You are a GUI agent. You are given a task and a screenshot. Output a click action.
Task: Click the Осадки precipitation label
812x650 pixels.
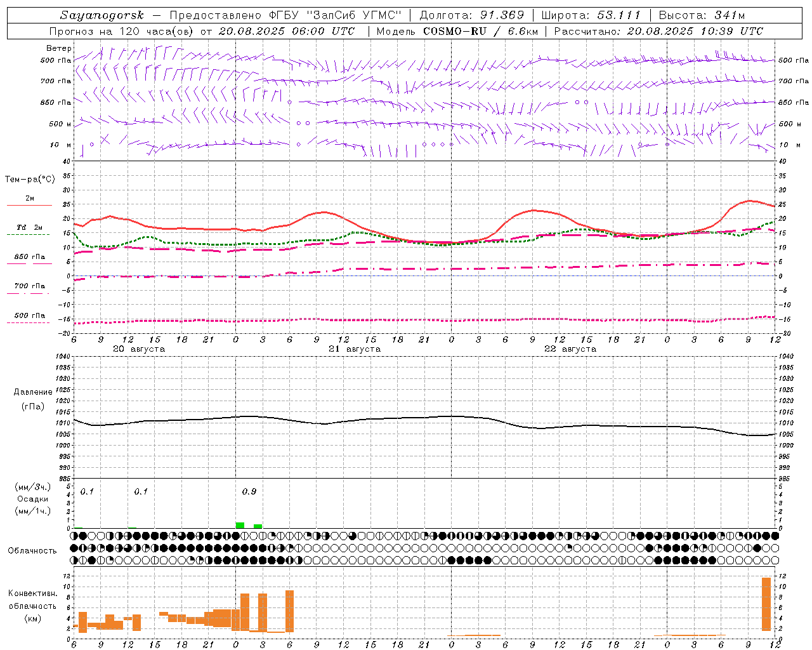tap(33, 499)
